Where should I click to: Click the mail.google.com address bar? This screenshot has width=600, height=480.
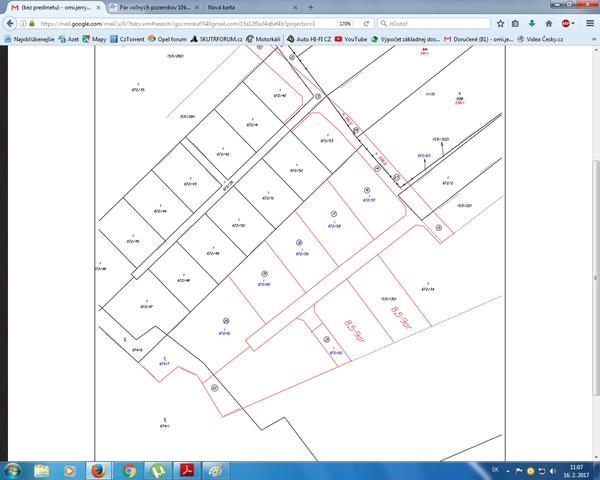[x=180, y=21]
